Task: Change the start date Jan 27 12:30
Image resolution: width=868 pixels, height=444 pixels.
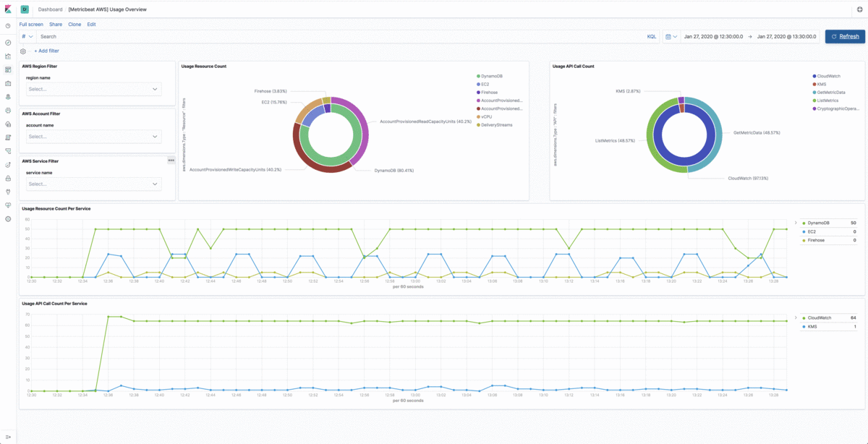Action: pos(712,36)
